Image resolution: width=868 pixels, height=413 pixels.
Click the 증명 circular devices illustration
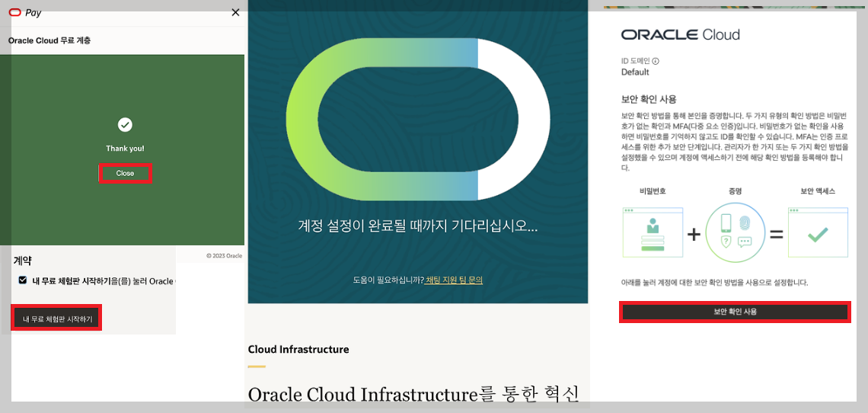click(736, 232)
